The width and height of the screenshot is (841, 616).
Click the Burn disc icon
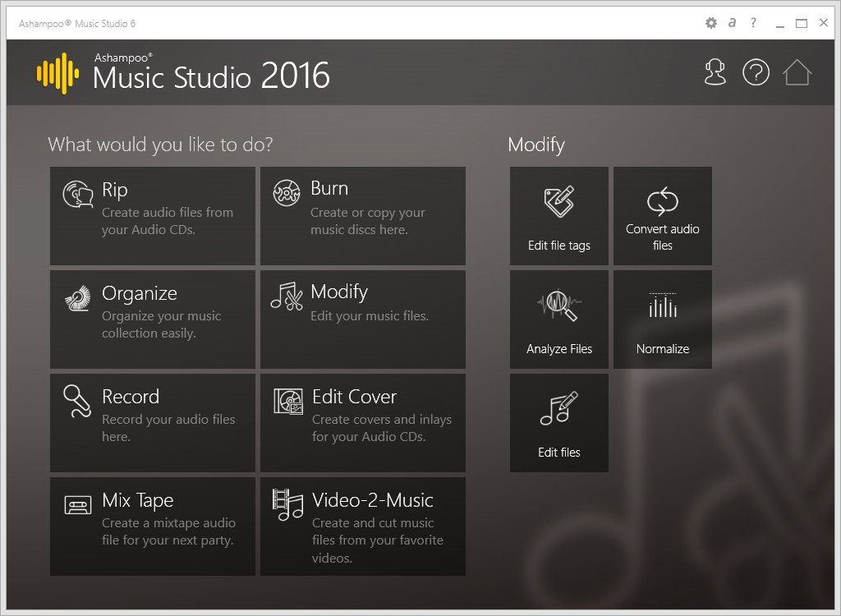click(x=287, y=193)
